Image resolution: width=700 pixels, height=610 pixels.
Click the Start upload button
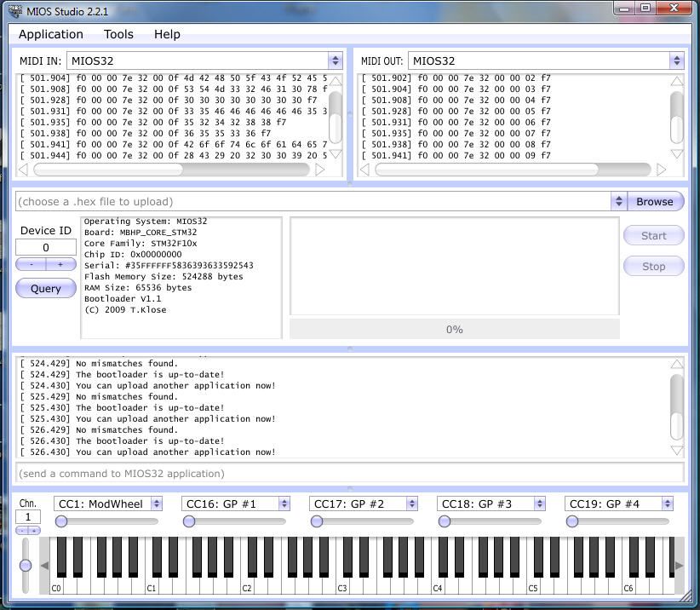coord(653,236)
